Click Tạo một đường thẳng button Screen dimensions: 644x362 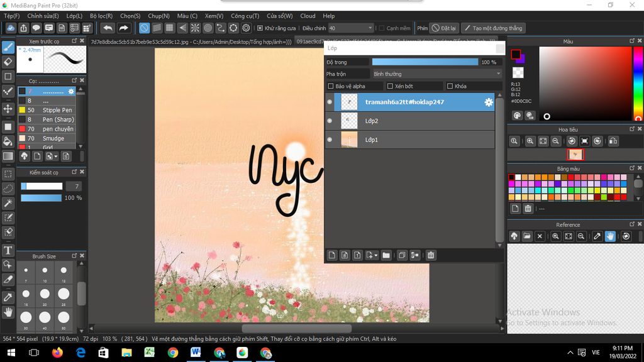(x=492, y=28)
